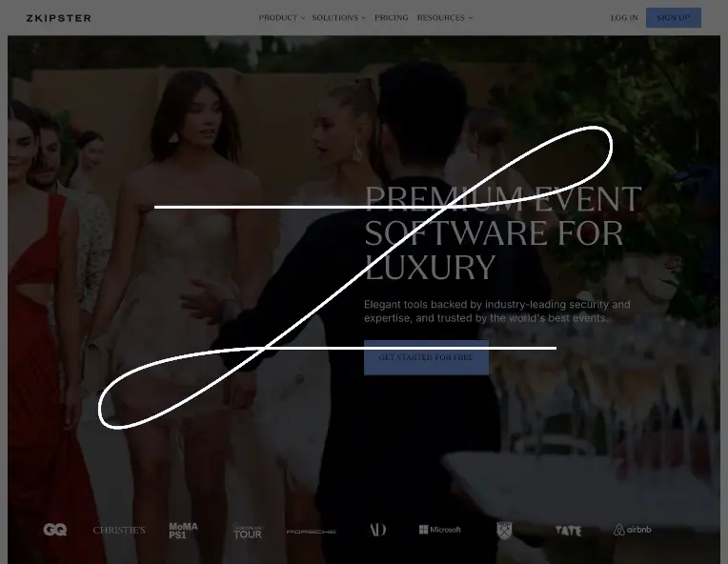Click the MoMA PS1 logo
Image resolution: width=728 pixels, height=564 pixels.
pyautogui.click(x=183, y=530)
